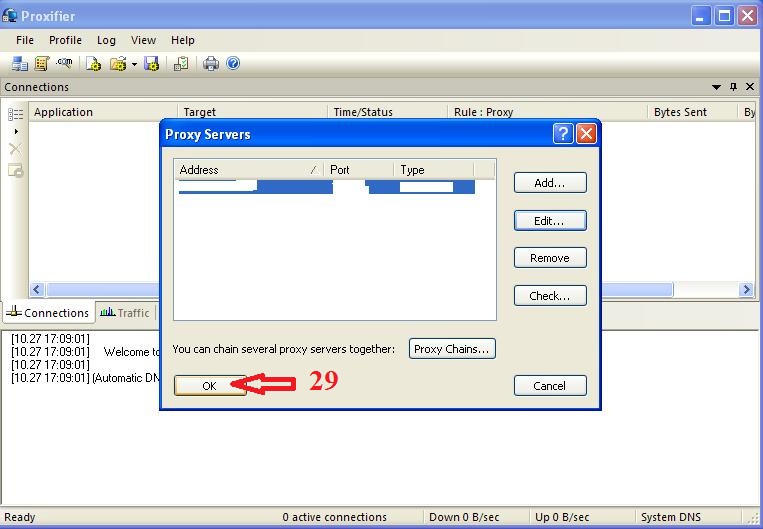
Task: Click the Help question mark toolbar icon
Action: point(233,63)
